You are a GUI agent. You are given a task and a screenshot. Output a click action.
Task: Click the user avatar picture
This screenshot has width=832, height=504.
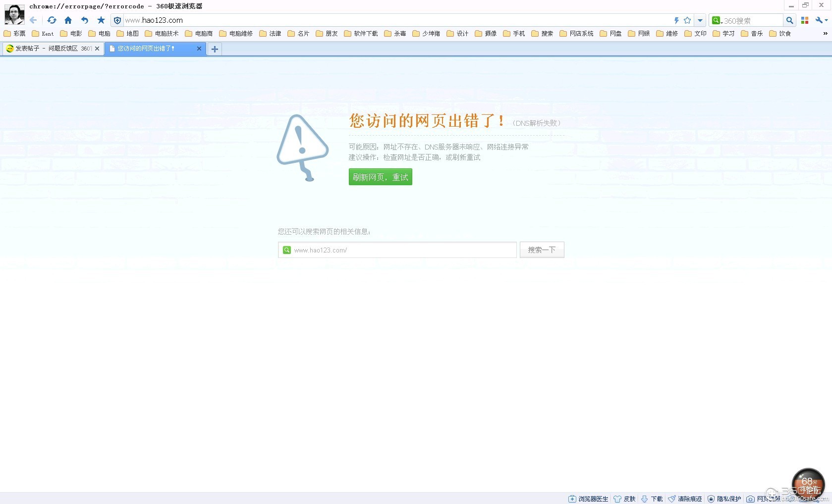click(14, 14)
